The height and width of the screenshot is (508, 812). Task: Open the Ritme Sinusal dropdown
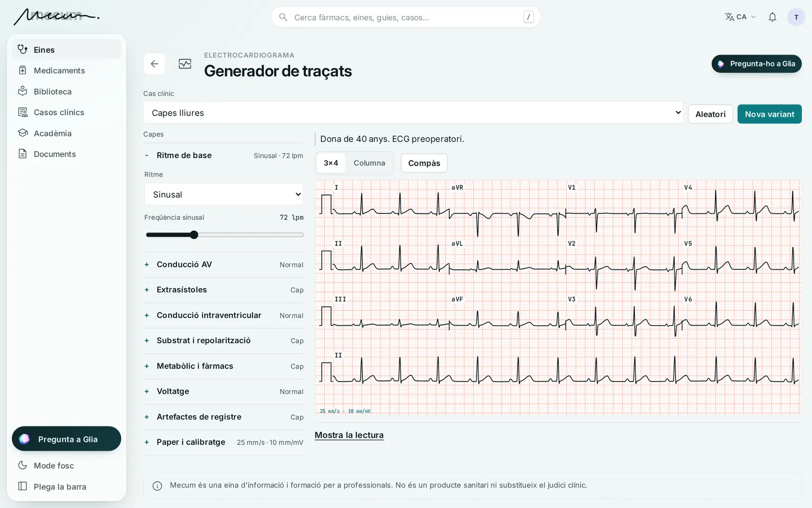pos(224,195)
